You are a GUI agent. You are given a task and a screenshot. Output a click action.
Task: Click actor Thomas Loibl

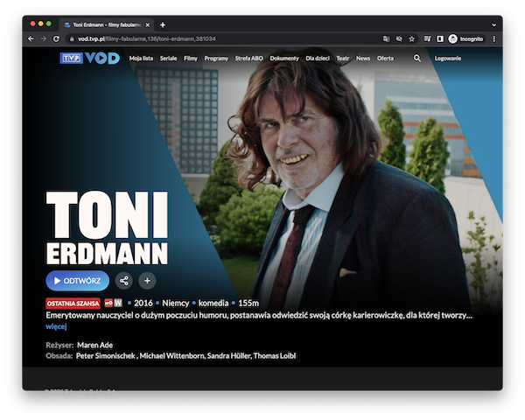[x=275, y=356]
